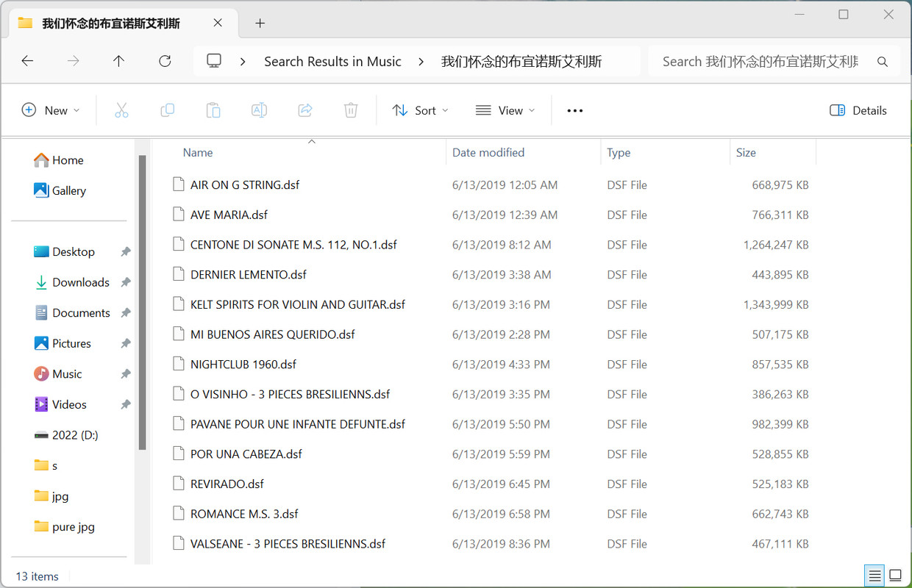The image size is (912, 588).
Task: Open the View dropdown menu
Action: pos(505,110)
